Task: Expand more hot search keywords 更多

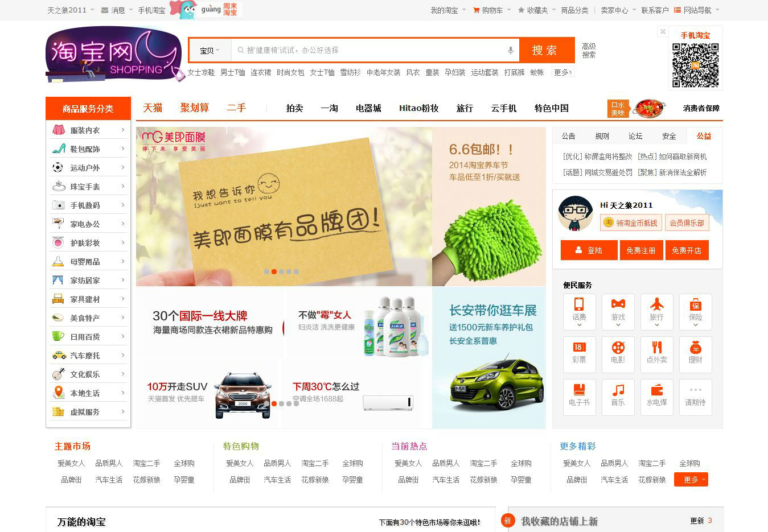Action: (x=563, y=72)
